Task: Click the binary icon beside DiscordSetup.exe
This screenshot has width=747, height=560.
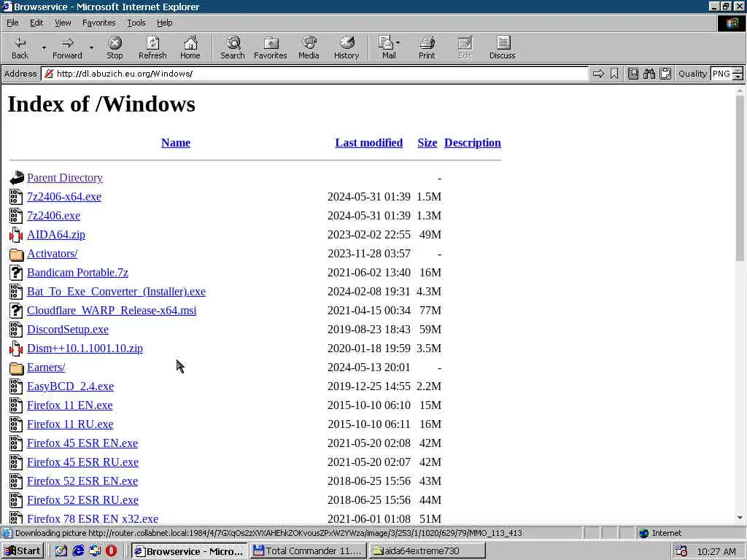Action: 16,330
